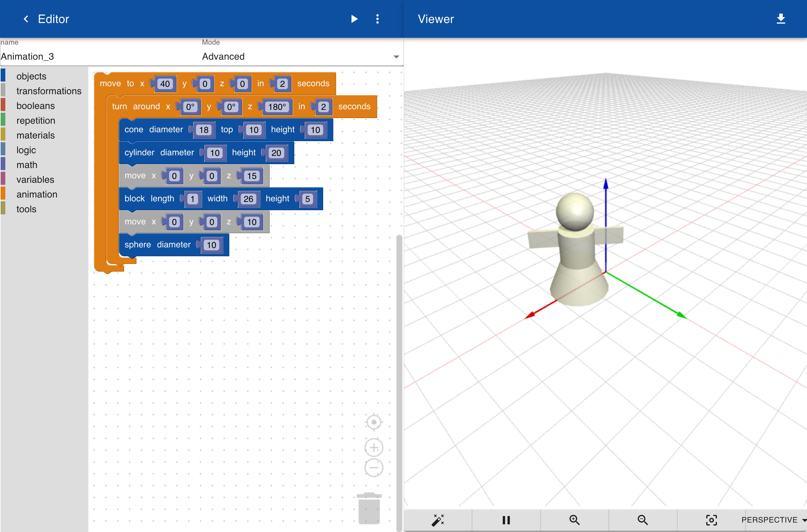Click the workspace vertical scrollbar
The width and height of the screenshot is (807, 532).
[x=399, y=382]
